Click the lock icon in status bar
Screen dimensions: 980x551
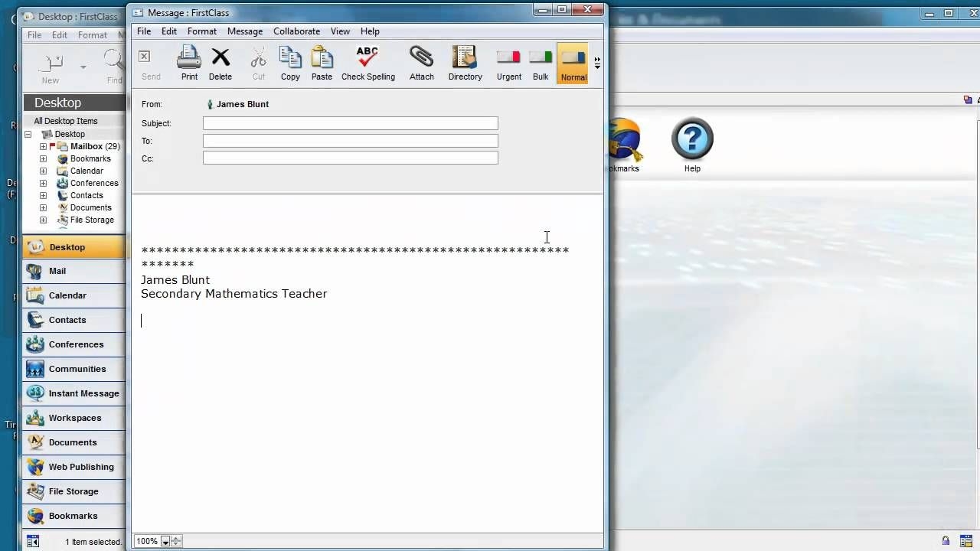point(946,540)
